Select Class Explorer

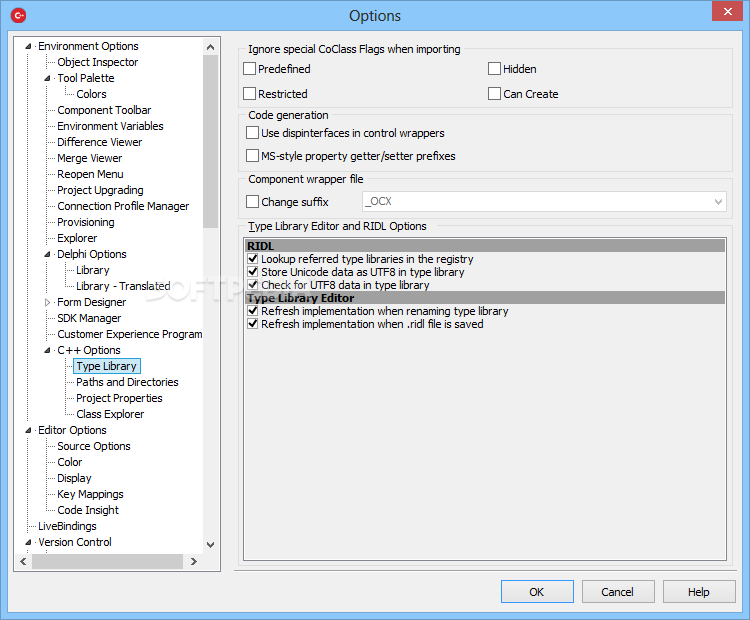click(x=110, y=414)
